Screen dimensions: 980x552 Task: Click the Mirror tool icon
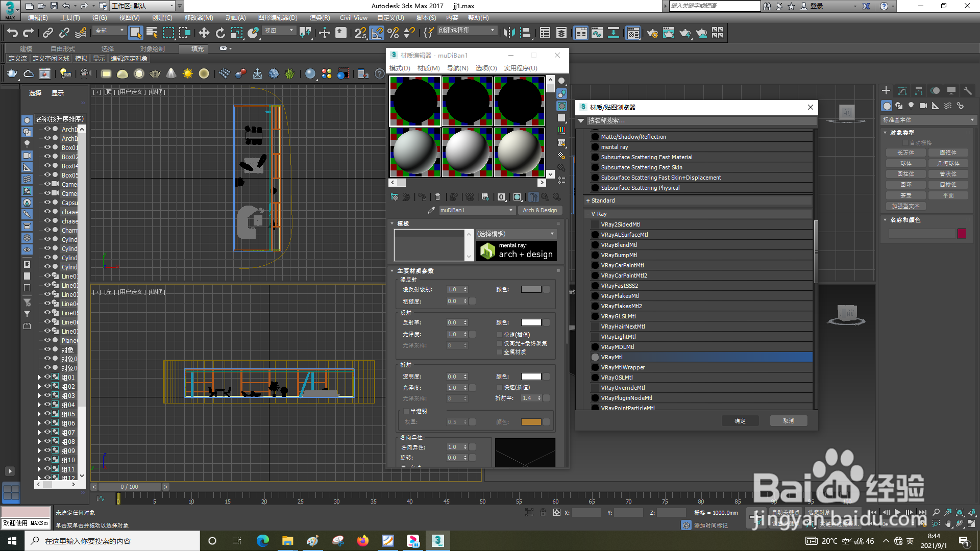pyautogui.click(x=509, y=34)
